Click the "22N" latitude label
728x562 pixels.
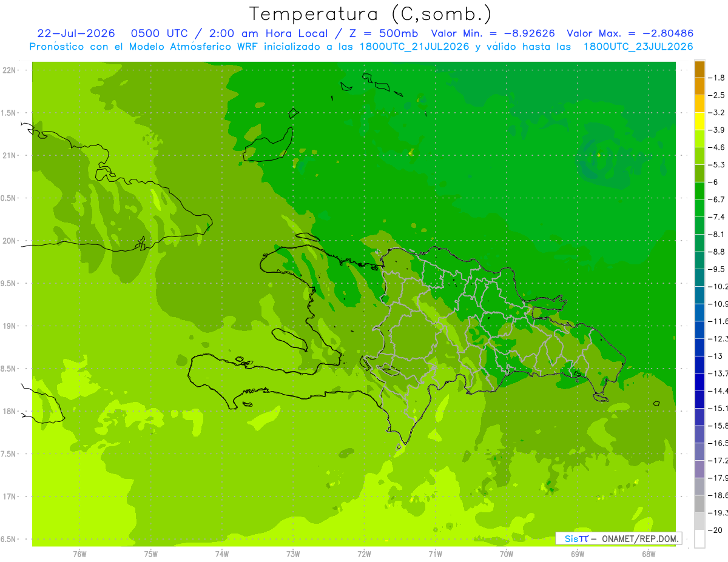(x=8, y=70)
